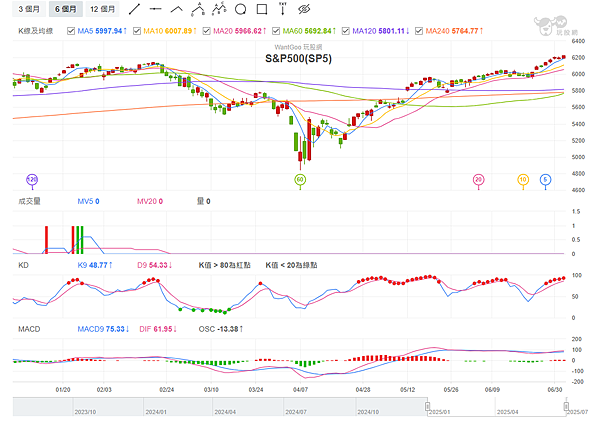Click the 04/07 date axis label

click(300, 390)
